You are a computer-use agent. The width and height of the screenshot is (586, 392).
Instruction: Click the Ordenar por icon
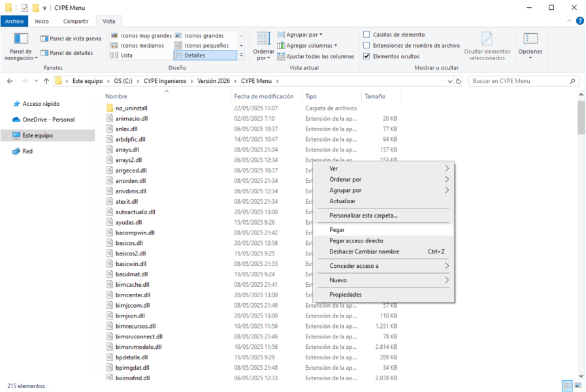point(263,40)
